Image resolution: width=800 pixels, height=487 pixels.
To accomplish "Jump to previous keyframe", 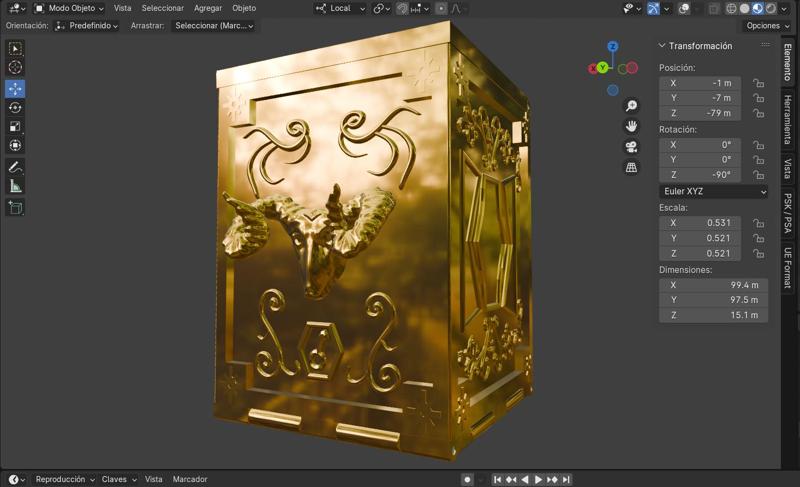I will click(511, 479).
